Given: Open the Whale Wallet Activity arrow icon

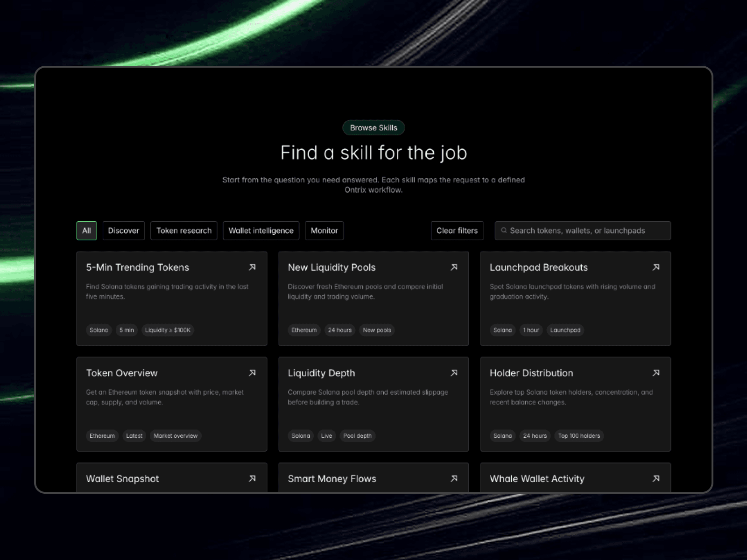Looking at the screenshot, I should pos(656,478).
